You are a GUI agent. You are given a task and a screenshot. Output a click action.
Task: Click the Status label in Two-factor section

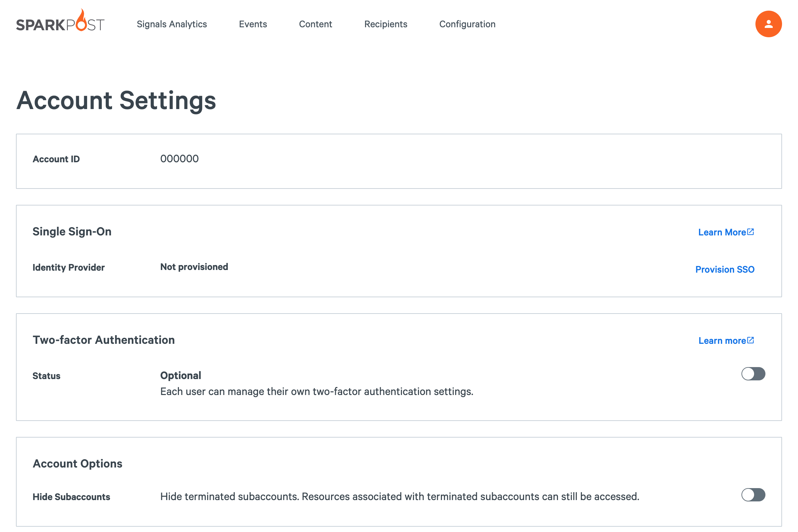pyautogui.click(x=47, y=376)
